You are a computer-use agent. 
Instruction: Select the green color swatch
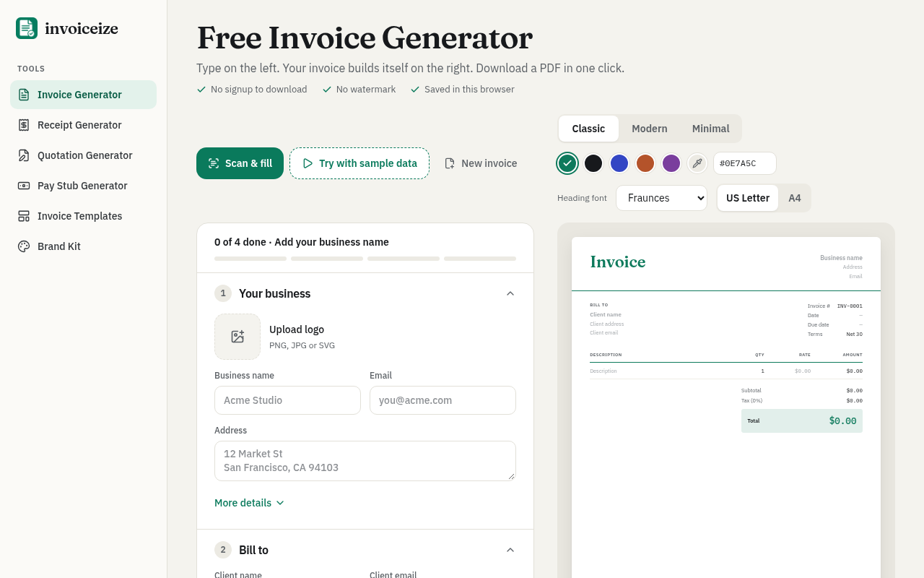(567, 163)
